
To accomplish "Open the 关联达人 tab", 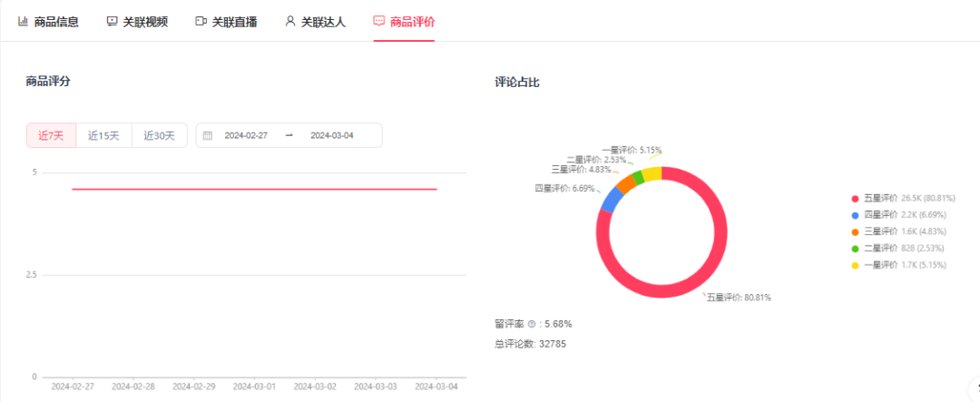I will pos(315,22).
